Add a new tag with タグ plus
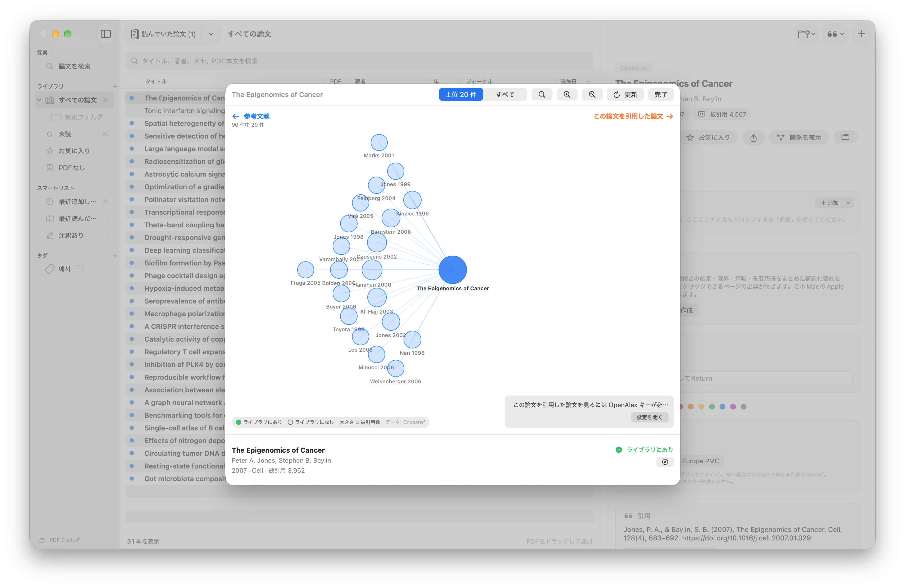905x588 pixels. [x=115, y=256]
